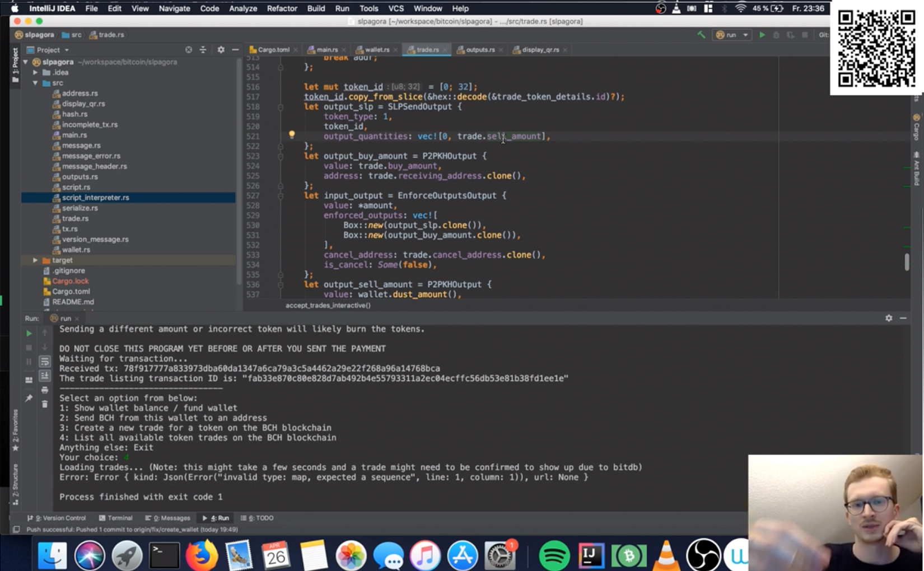Click the yellow lightbulb intention icon
This screenshot has width=924, height=571.
click(291, 135)
